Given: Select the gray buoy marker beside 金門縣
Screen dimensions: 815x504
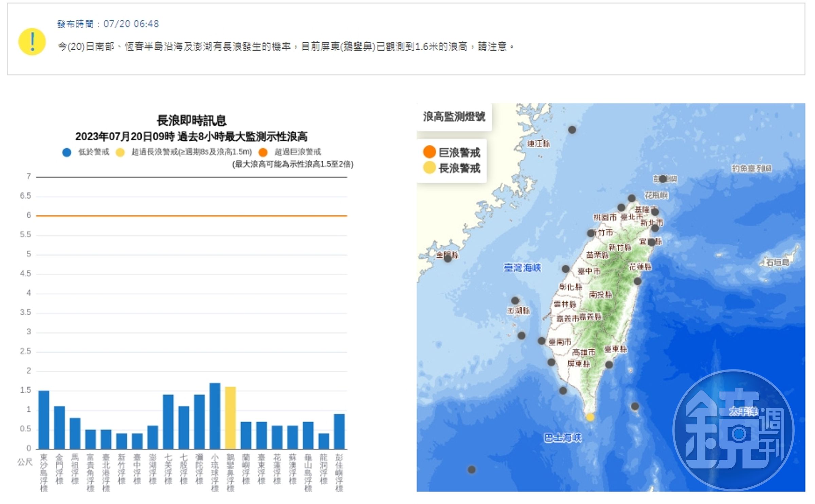Looking at the screenshot, I should coord(448,259).
